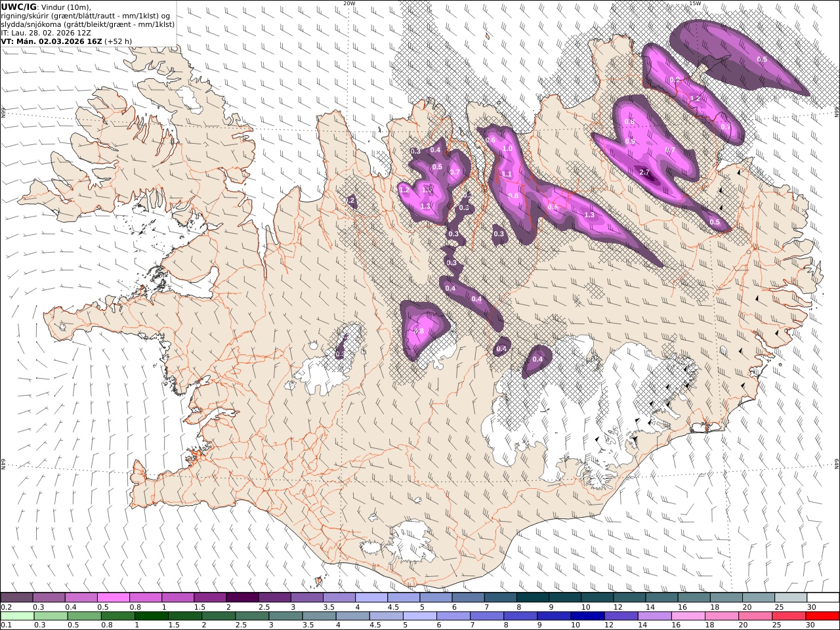Click the '1.1' snowfall value label on the map
Image resolution: width=840 pixels, height=630 pixels.
click(x=507, y=174)
